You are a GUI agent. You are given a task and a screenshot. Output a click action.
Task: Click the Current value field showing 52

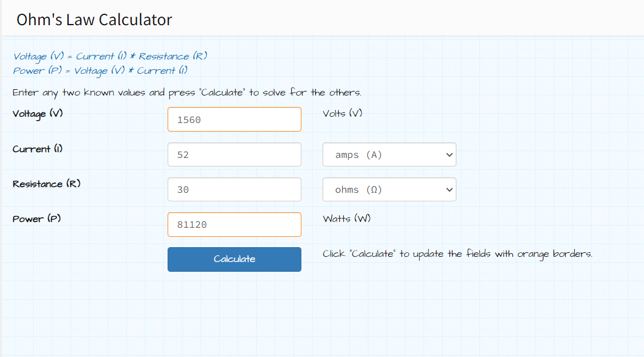point(234,154)
